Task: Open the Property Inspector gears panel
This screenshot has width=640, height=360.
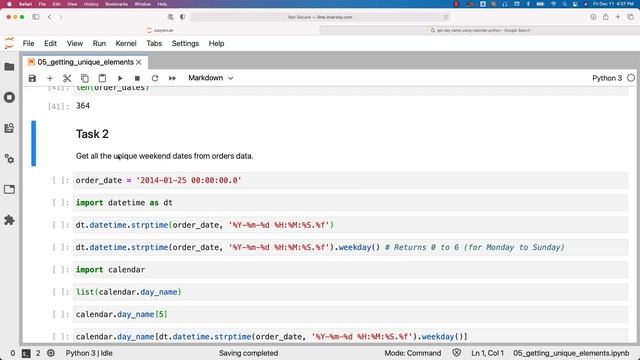Action: 9,159
